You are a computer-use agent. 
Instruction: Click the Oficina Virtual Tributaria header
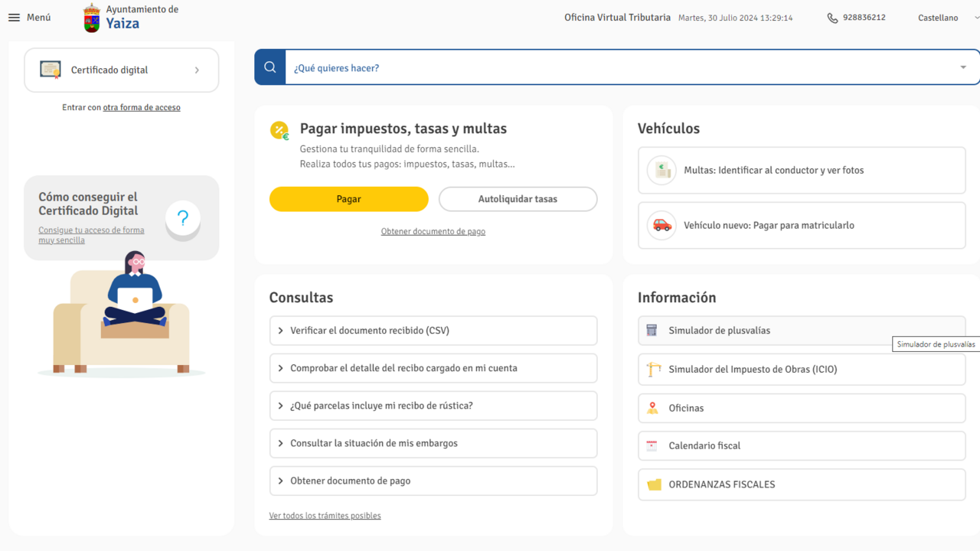617,17
